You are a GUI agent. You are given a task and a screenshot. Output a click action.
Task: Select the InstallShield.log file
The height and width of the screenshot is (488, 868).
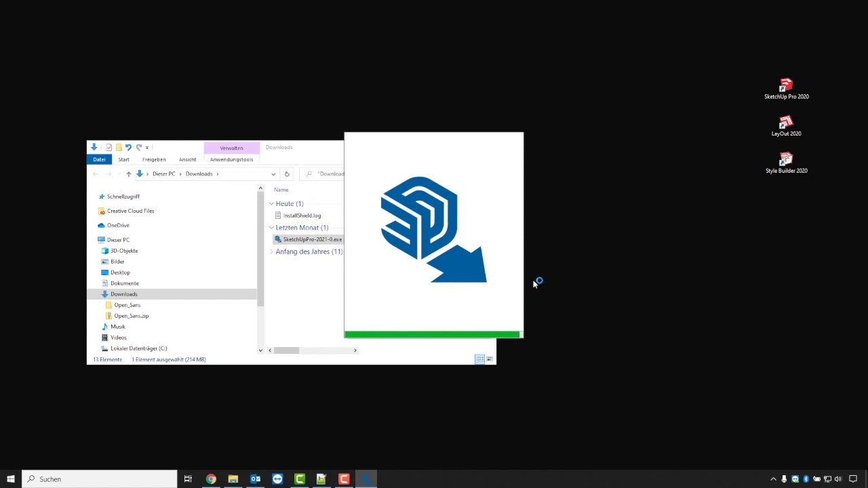pos(302,216)
